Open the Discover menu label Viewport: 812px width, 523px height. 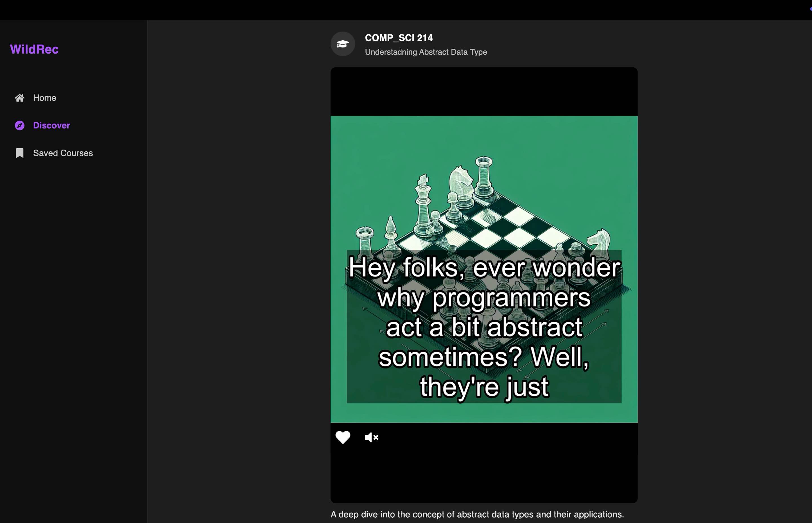(52, 125)
